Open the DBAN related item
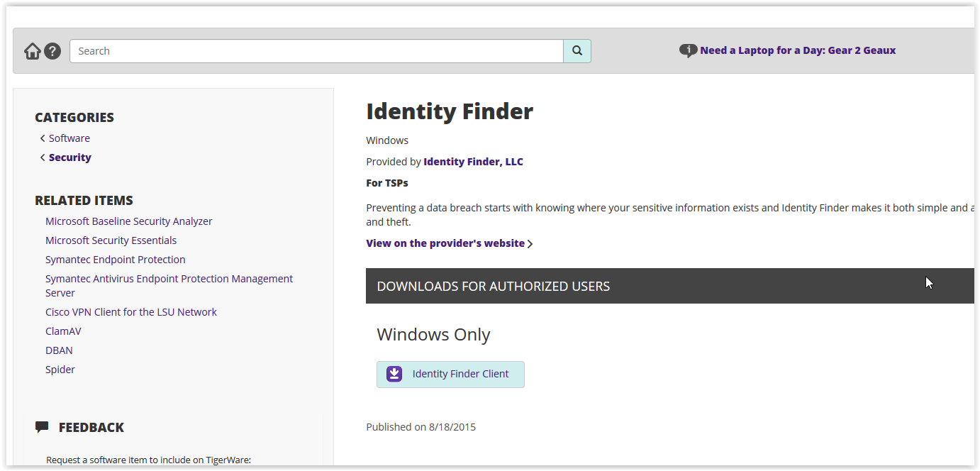This screenshot has width=980, height=471. click(59, 350)
